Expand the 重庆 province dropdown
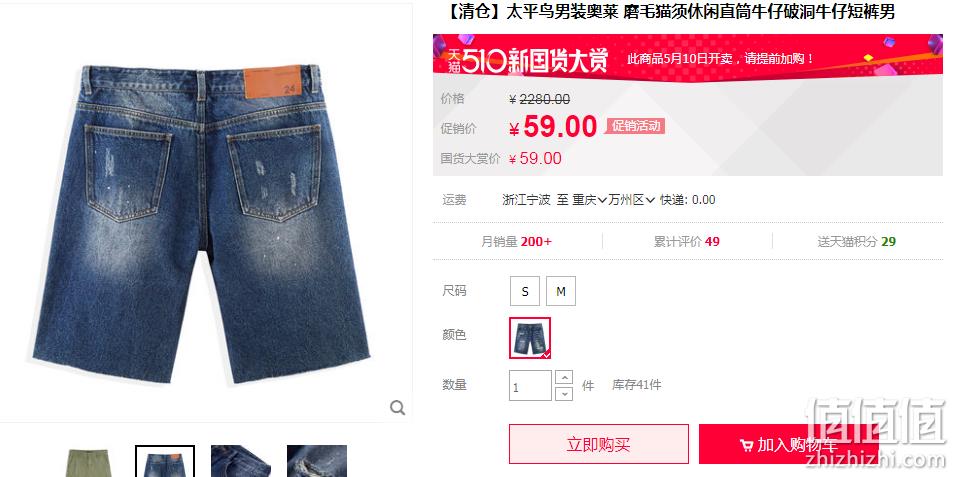Image resolution: width=955 pixels, height=477 pixels. [x=589, y=200]
